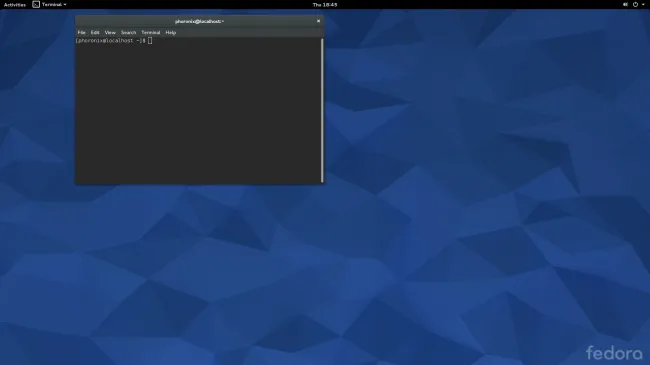Click the Terminal icon in top bar

36,5
